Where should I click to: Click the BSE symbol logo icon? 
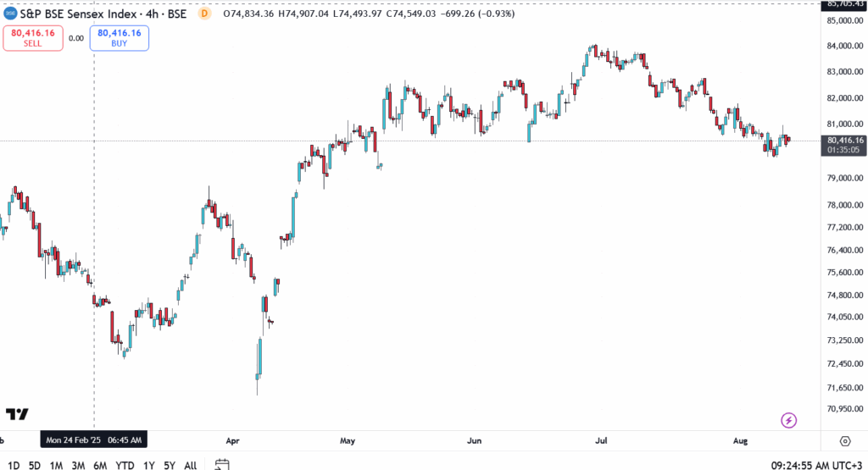click(x=10, y=14)
